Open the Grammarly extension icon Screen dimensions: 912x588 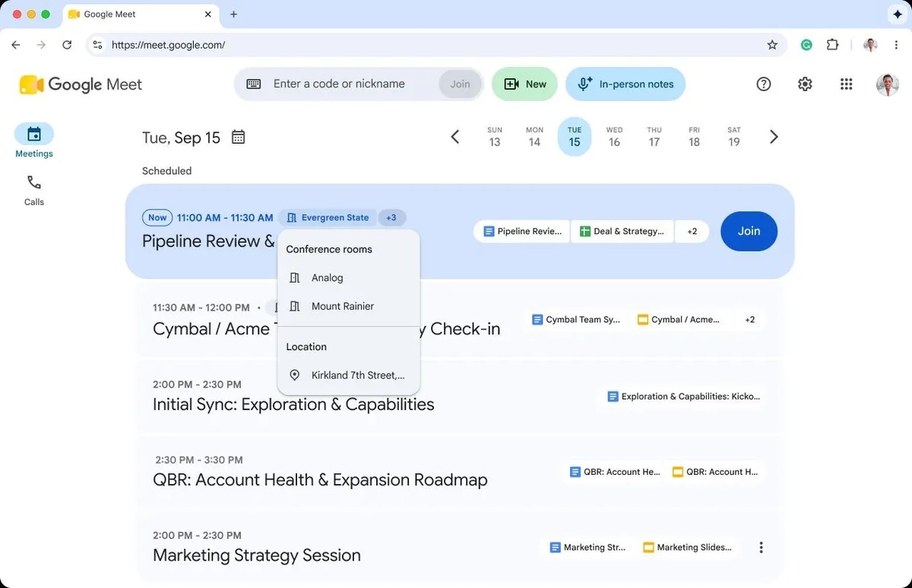806,45
